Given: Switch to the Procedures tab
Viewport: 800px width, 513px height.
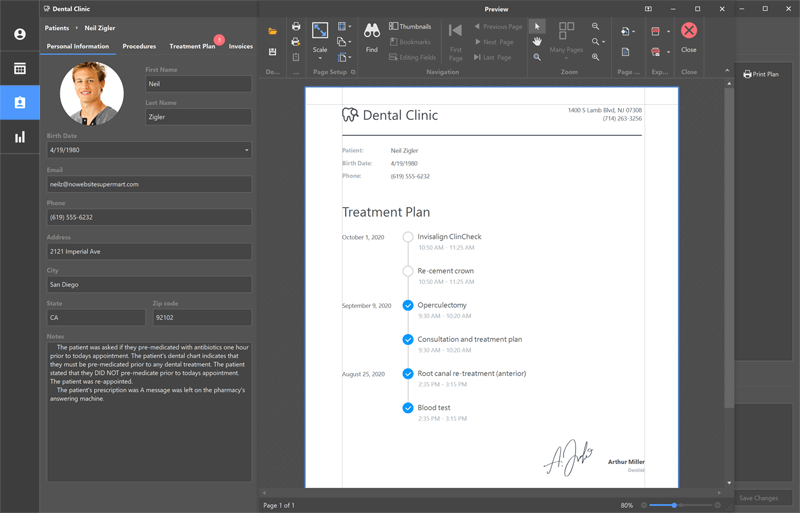Looking at the screenshot, I should coord(139,46).
